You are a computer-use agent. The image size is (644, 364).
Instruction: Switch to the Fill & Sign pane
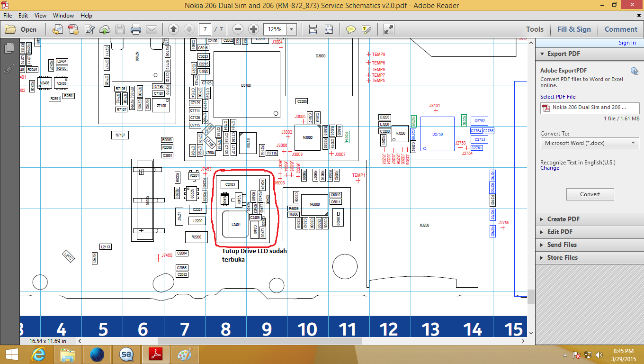click(574, 29)
